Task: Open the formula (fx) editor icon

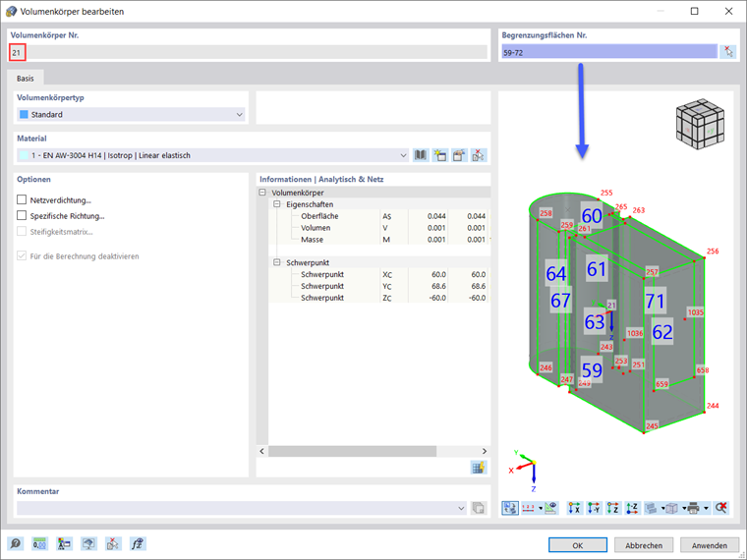Action: (x=138, y=543)
